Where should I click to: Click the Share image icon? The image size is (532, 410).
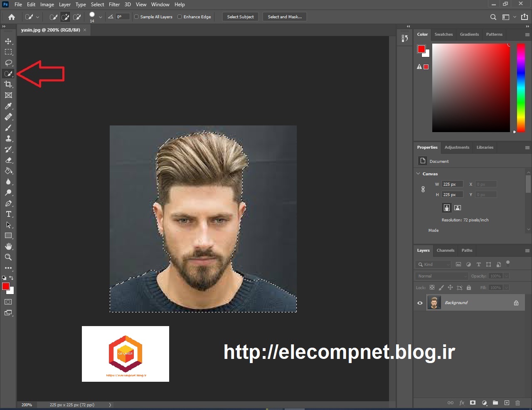525,17
